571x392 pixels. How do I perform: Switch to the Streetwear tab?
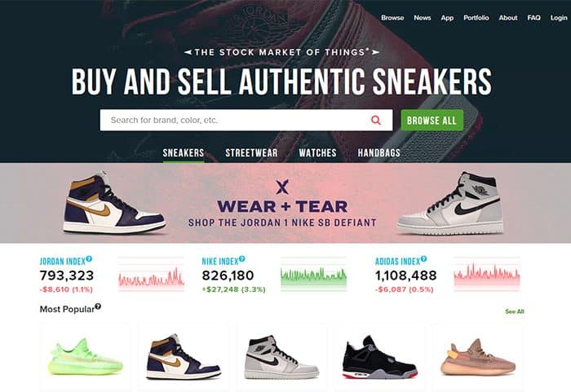pos(251,153)
